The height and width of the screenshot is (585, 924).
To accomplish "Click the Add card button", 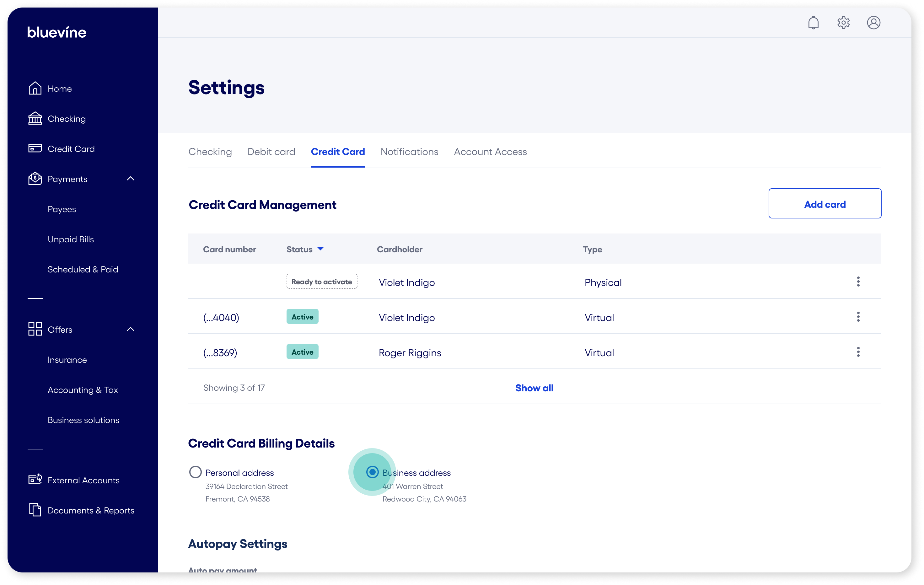I will point(825,204).
